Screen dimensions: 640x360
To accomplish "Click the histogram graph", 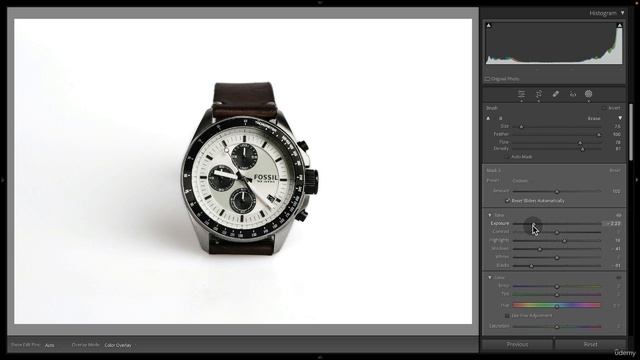I will click(x=554, y=43).
